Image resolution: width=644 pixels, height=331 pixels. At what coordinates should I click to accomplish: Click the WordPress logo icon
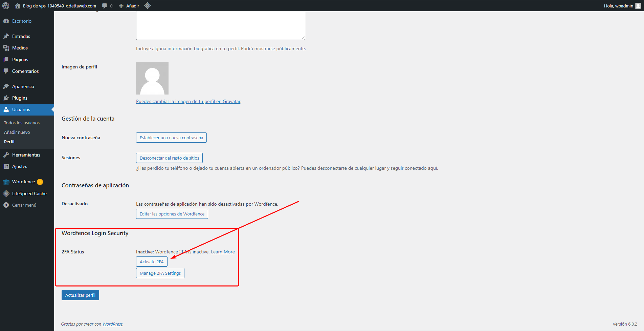(x=6, y=6)
